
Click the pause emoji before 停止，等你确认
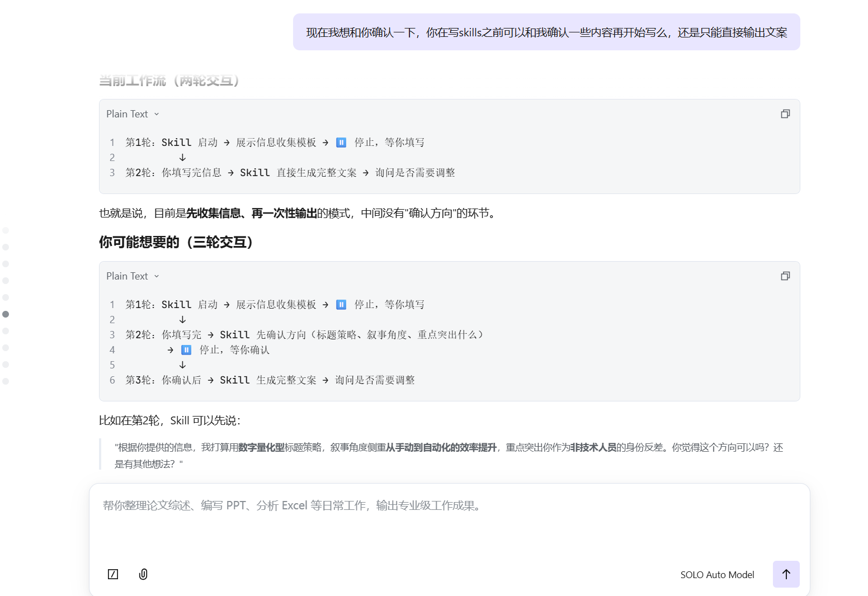click(186, 350)
